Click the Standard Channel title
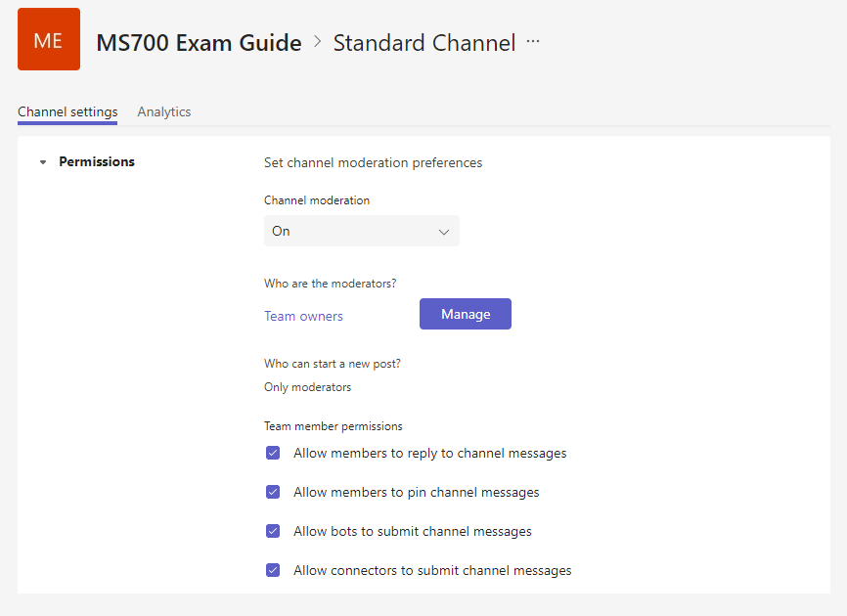 [423, 43]
